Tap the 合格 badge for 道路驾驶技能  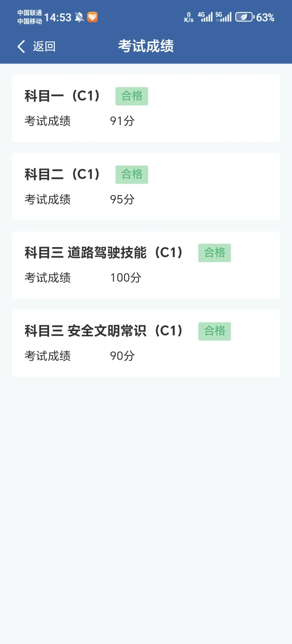[x=215, y=253]
